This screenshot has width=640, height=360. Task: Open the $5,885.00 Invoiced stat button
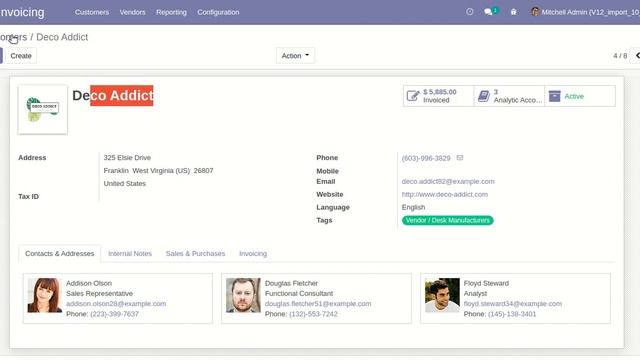point(438,96)
